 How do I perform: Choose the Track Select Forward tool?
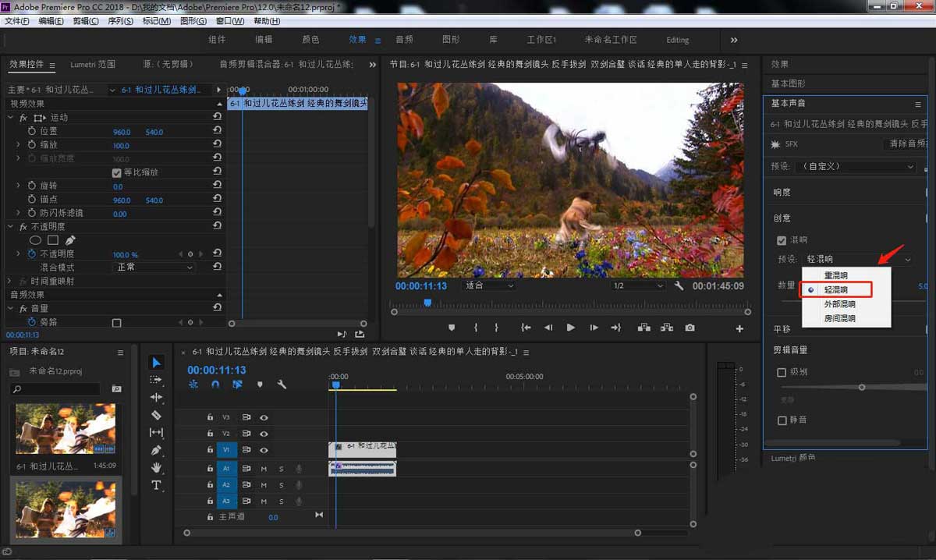(156, 380)
